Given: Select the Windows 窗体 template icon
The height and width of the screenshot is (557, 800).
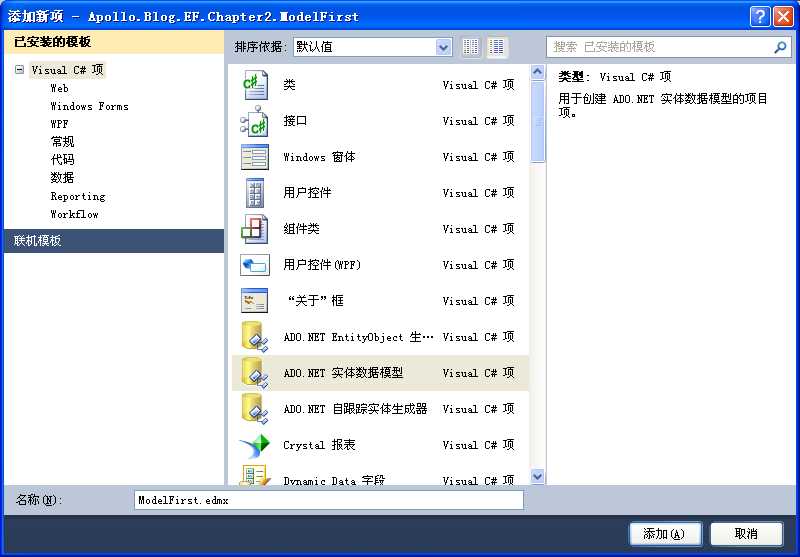Looking at the screenshot, I should click(x=255, y=157).
